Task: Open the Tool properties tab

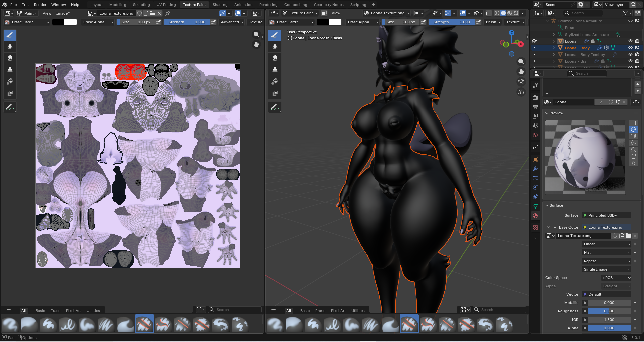Action: pos(535,85)
